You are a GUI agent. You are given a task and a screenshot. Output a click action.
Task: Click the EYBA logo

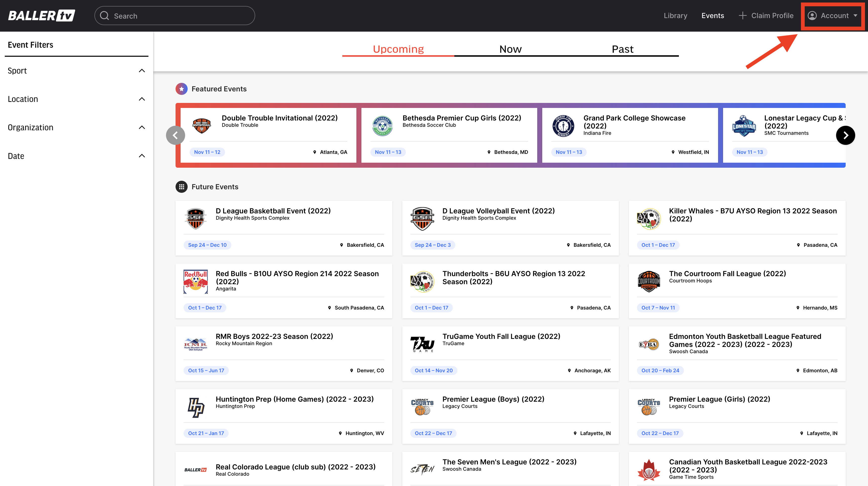[649, 344]
